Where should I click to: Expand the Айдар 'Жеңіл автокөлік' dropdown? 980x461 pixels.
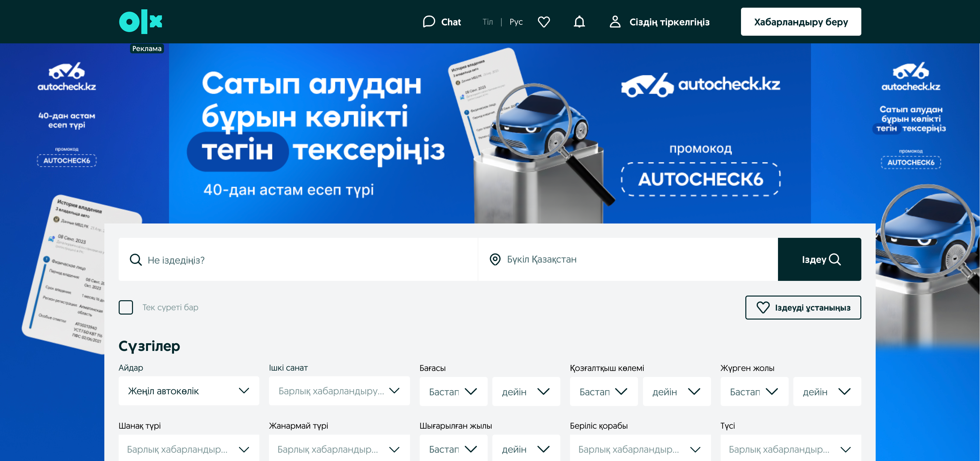click(x=189, y=391)
